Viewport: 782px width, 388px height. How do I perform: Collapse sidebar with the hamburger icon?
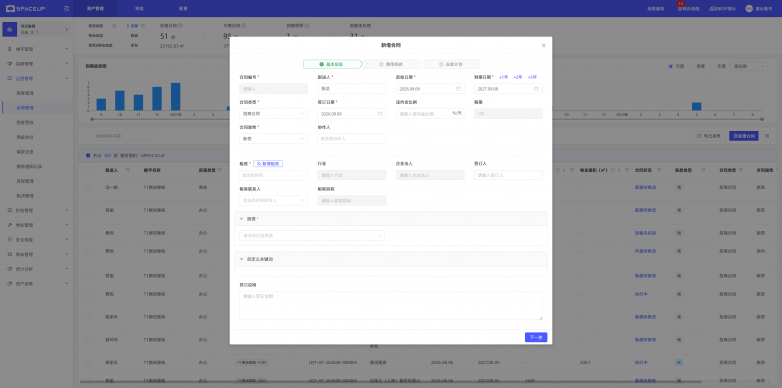67,8
